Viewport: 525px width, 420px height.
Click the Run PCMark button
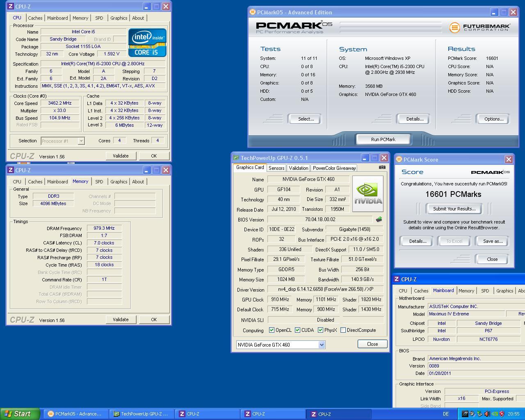(x=383, y=139)
